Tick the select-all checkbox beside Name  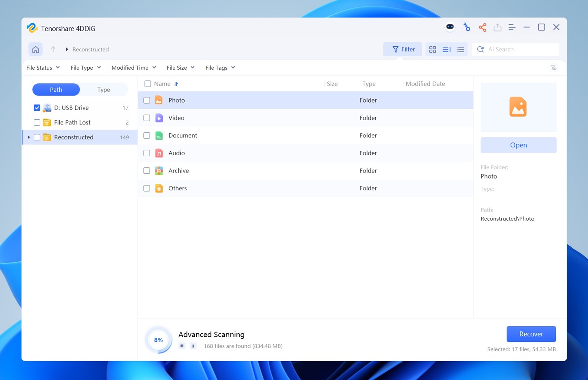(148, 84)
